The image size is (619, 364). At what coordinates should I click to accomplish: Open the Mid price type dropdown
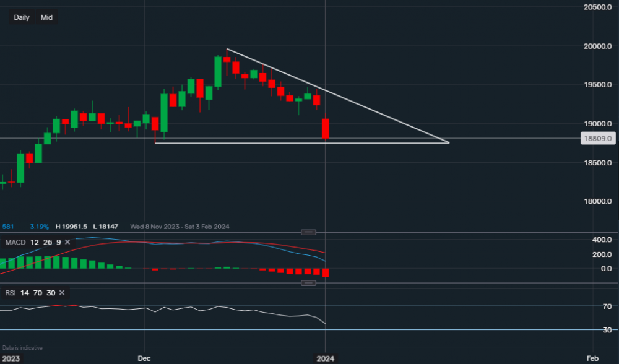46,17
